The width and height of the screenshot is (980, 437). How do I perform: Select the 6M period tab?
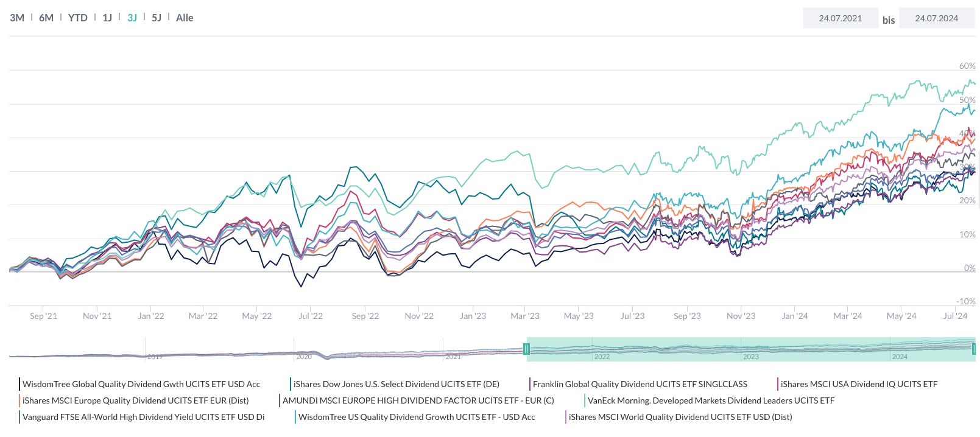45,18
